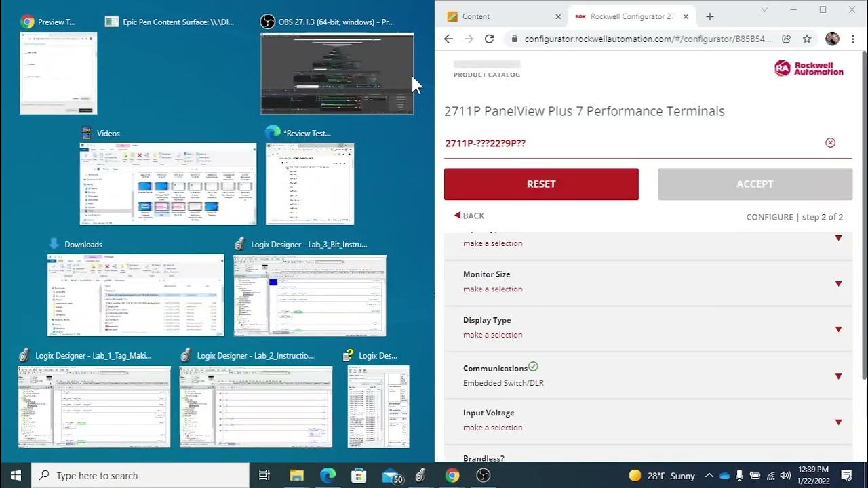Click the Rockwell Automation logo
The height and width of the screenshot is (488, 868).
tap(809, 68)
